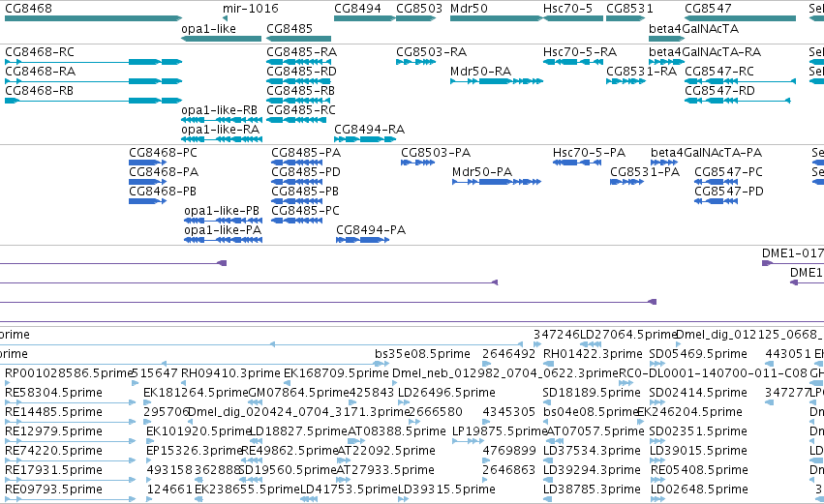Viewport: 824px width, 504px height.
Task: Select EST RE74220.5prime
Action: [x=53, y=451]
